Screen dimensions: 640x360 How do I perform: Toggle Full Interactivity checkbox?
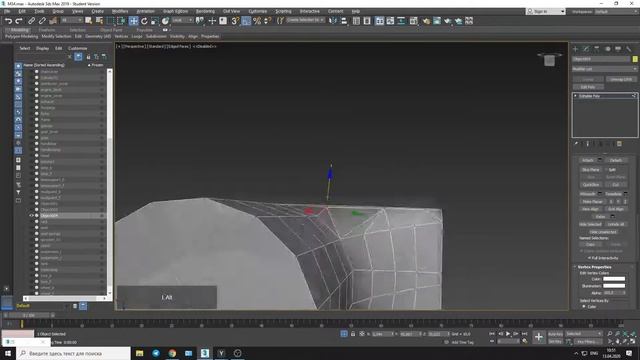[589, 258]
